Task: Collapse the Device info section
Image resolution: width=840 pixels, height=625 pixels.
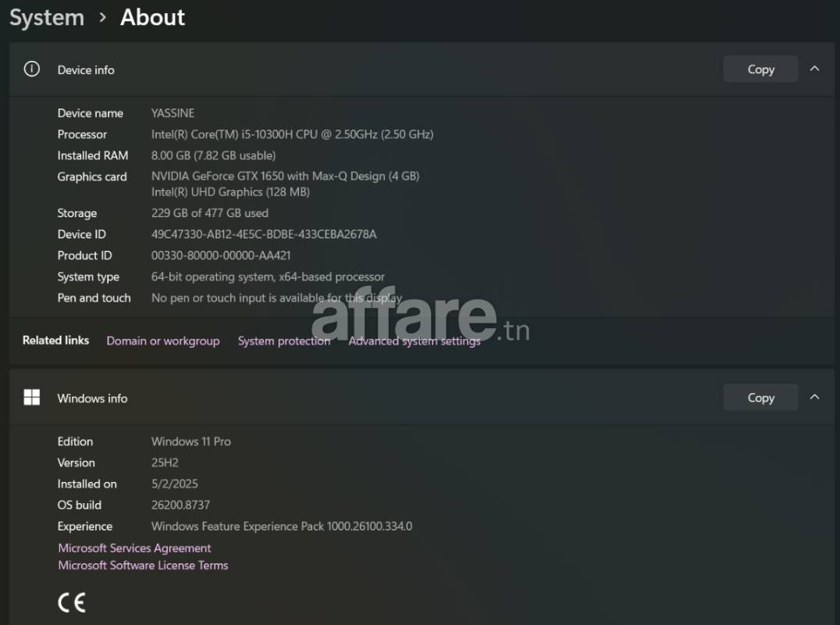Action: [814, 69]
